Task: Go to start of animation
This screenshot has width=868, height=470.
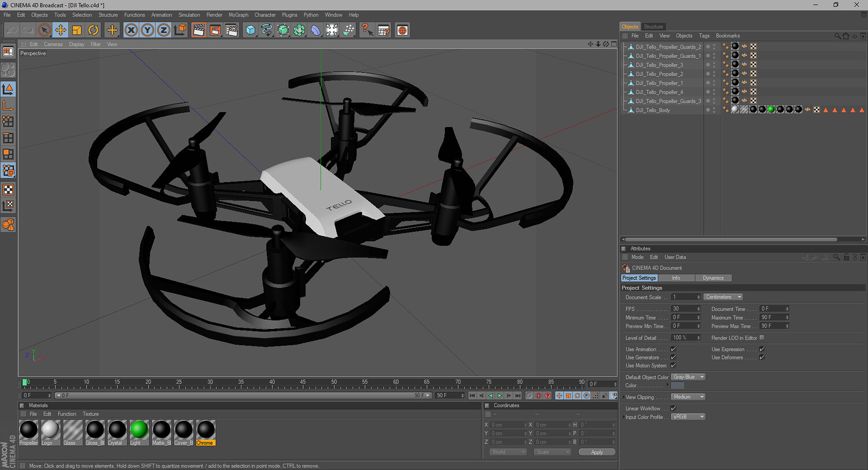Action: (x=472, y=395)
